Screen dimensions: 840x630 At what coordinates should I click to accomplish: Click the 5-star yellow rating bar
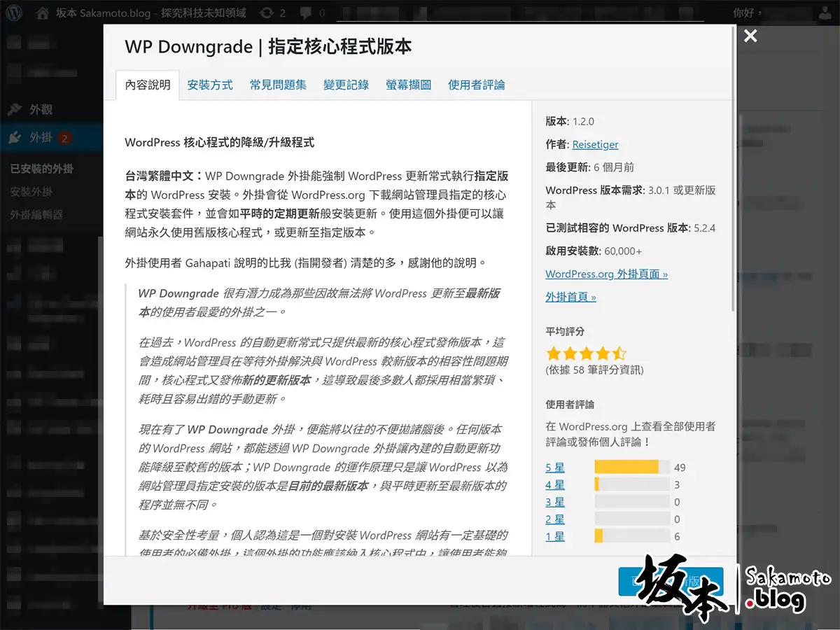click(626, 467)
